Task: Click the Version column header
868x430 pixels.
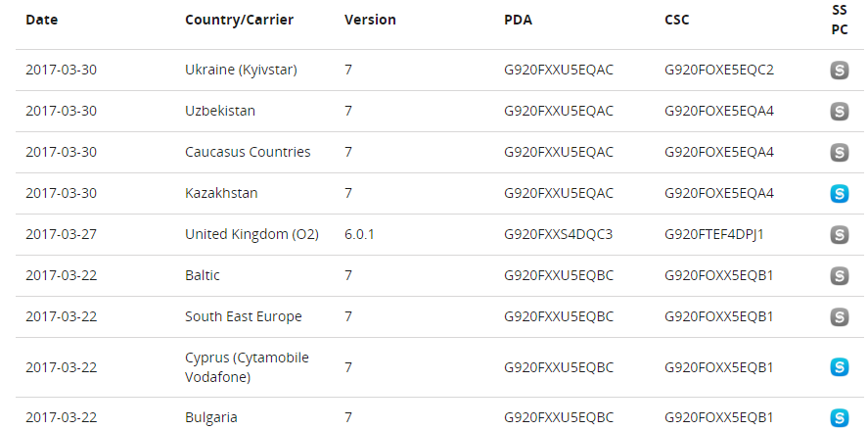Action: (370, 20)
